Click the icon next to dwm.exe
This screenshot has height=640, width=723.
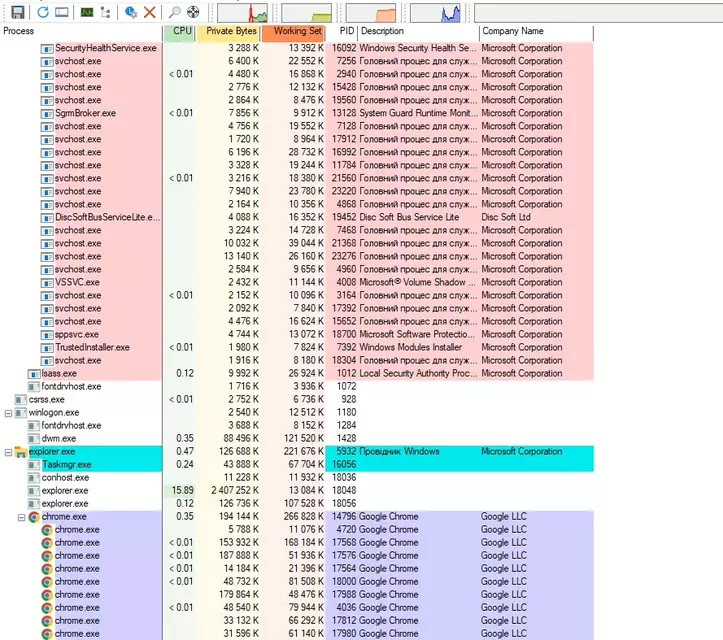(x=34, y=439)
